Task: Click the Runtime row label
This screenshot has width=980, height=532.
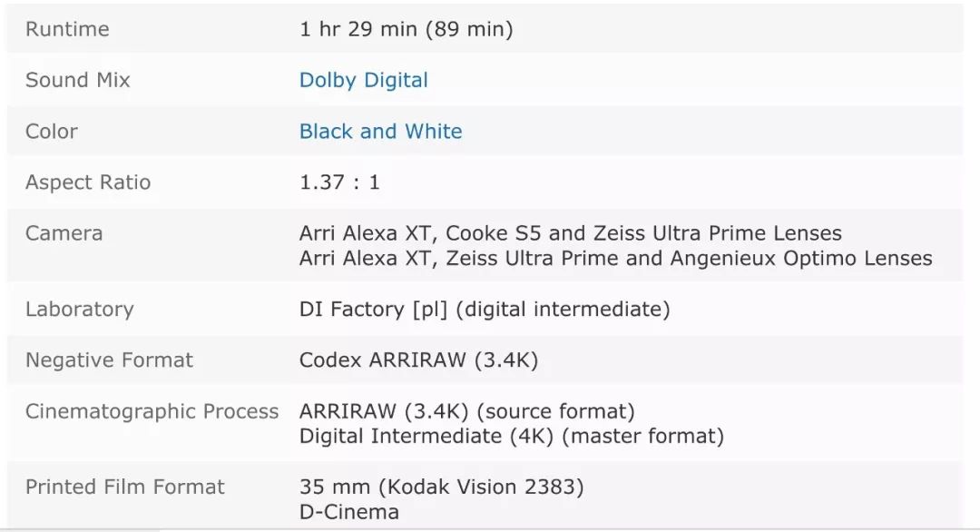Action: [67, 29]
